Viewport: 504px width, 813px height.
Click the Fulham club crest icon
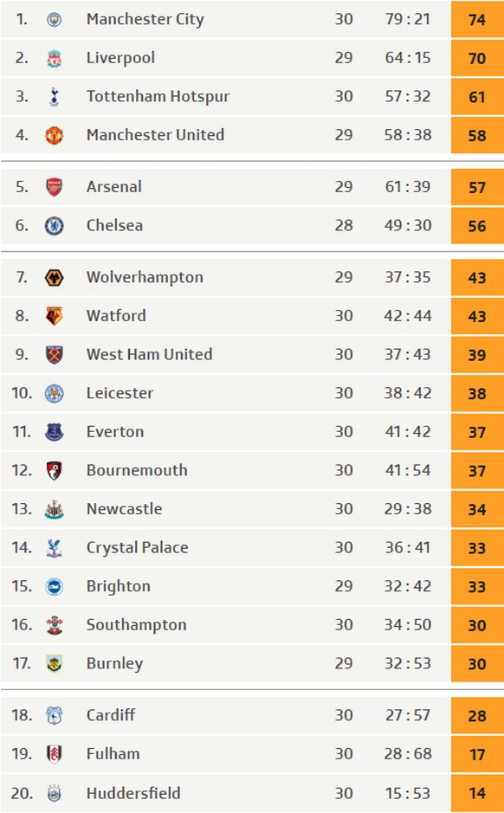point(54,754)
